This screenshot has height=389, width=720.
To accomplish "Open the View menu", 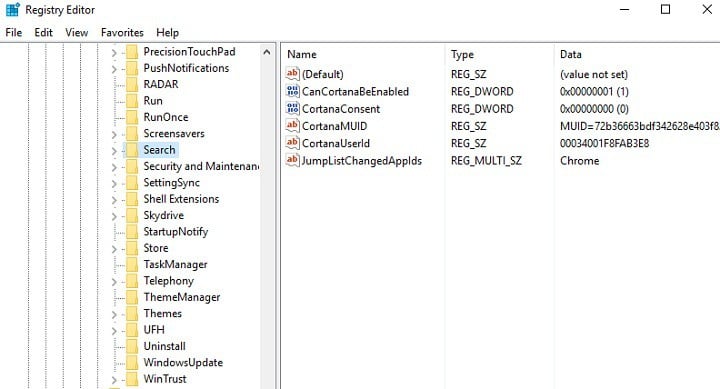I will coord(77,33).
